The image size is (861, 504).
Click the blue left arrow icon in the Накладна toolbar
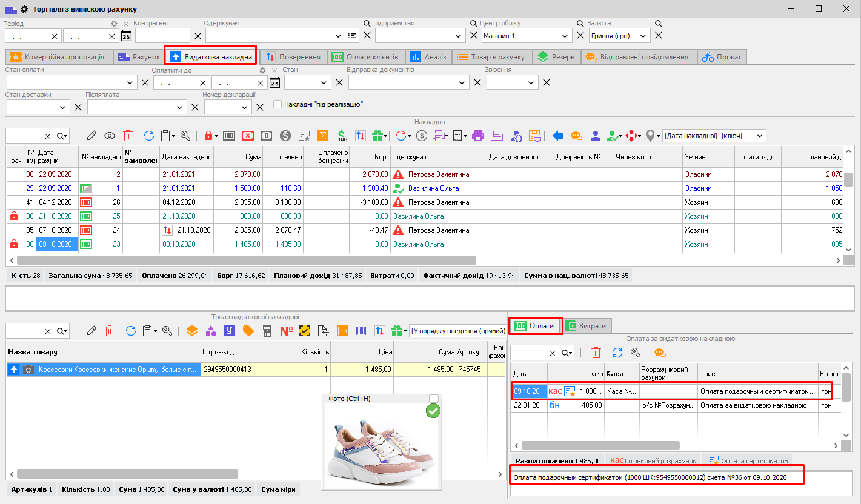[x=558, y=136]
